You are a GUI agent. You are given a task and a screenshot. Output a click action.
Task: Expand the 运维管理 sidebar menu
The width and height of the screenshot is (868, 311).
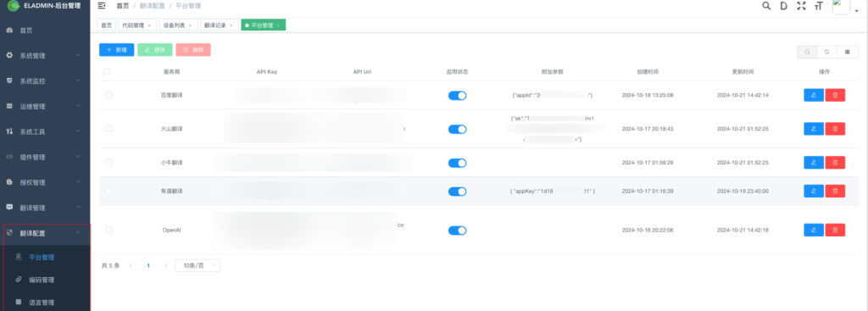click(45, 106)
